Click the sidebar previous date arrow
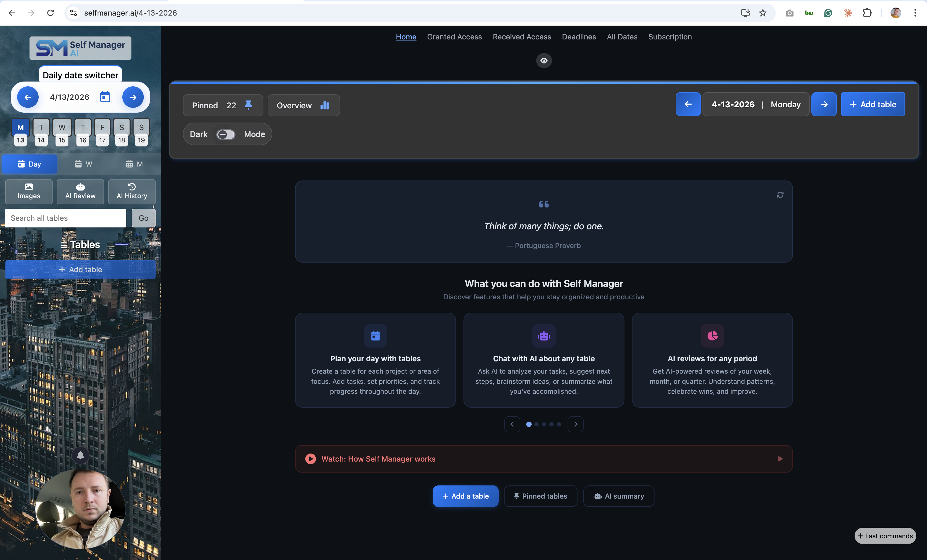 click(28, 97)
